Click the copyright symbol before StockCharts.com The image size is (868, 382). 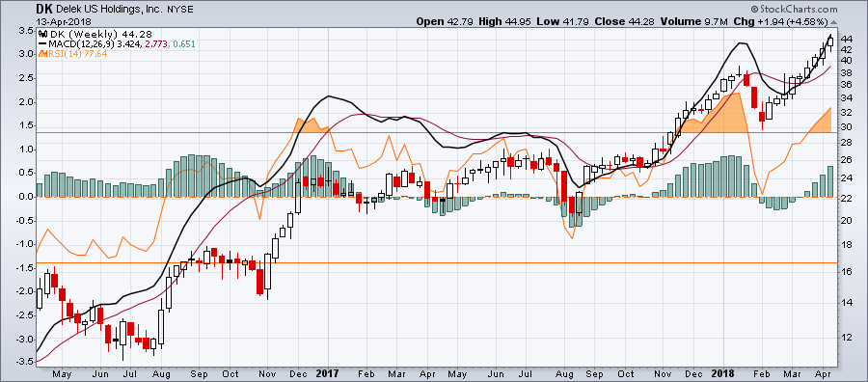point(754,10)
